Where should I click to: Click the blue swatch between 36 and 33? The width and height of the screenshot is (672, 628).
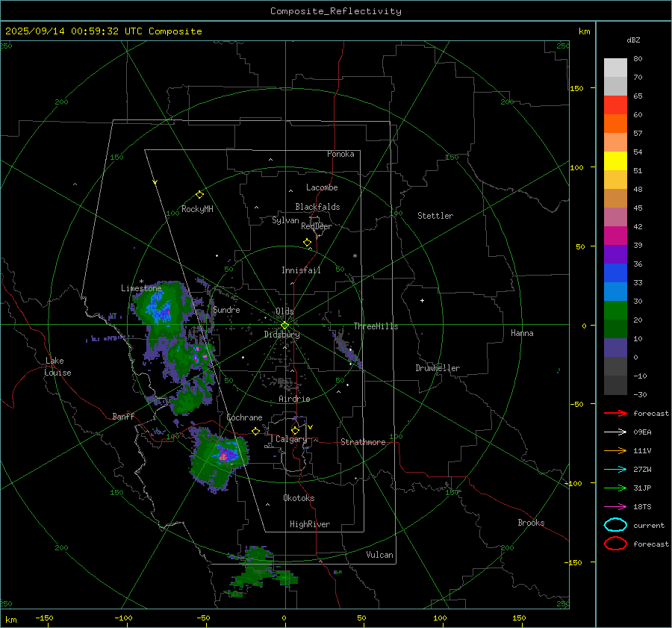[x=615, y=273]
